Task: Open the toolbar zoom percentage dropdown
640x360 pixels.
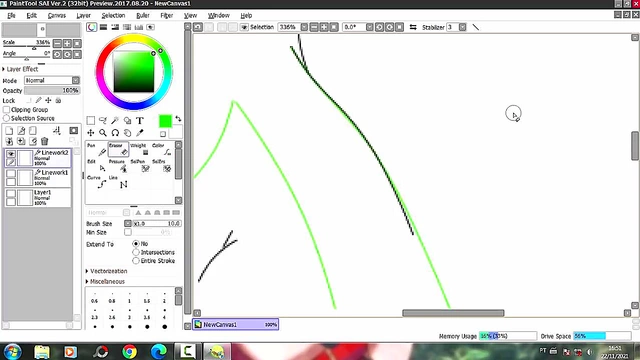Action: pyautogui.click(x=304, y=27)
